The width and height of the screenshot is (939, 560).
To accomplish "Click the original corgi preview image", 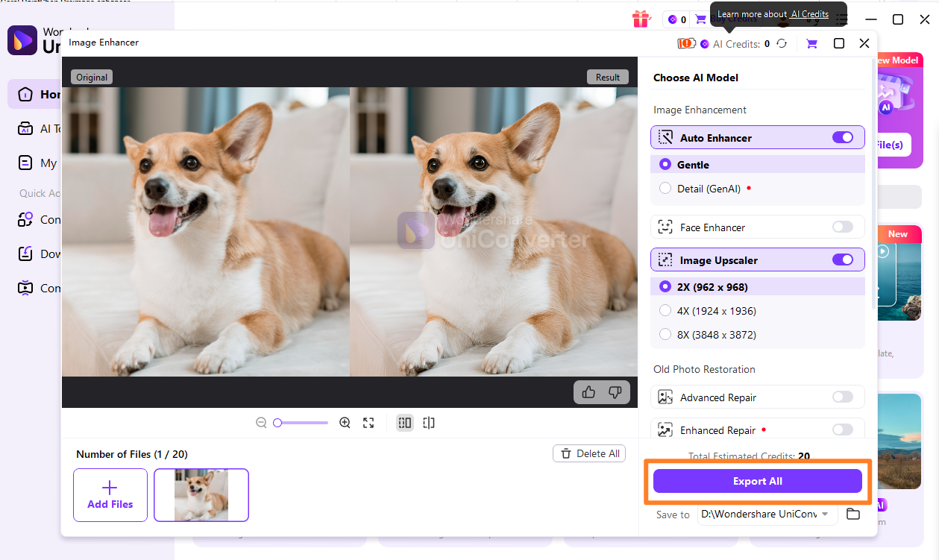I will (206, 232).
